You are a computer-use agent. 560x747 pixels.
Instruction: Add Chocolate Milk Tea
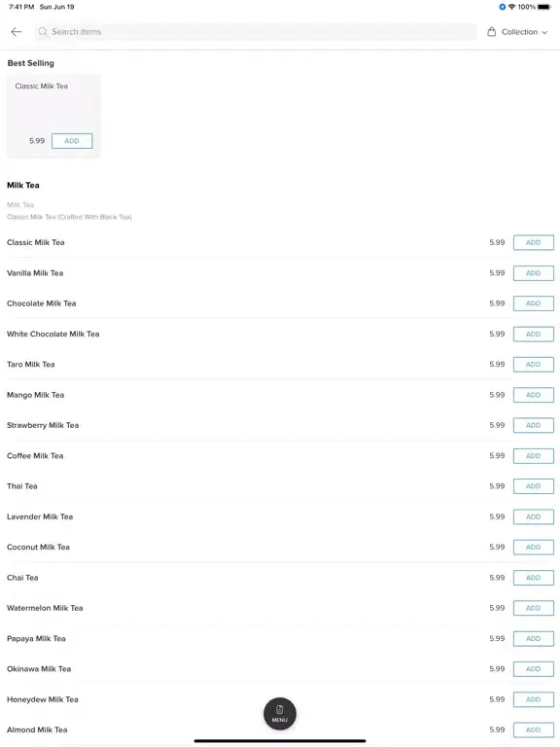pos(534,303)
